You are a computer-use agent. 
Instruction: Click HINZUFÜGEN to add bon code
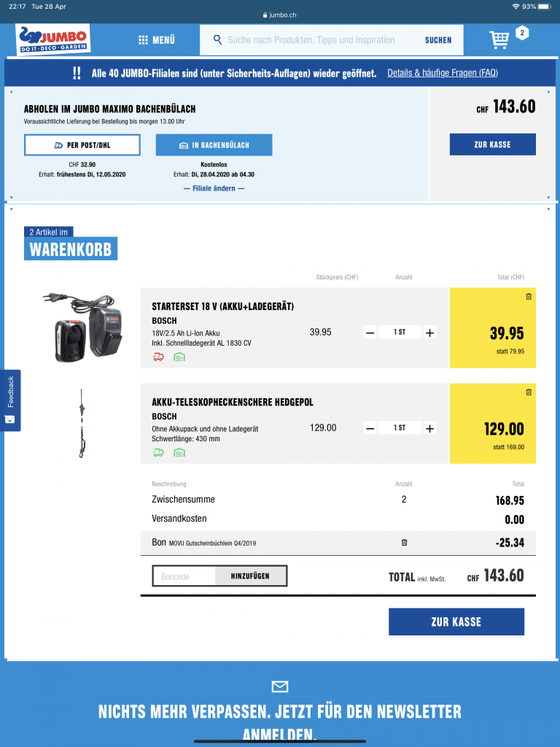click(251, 576)
